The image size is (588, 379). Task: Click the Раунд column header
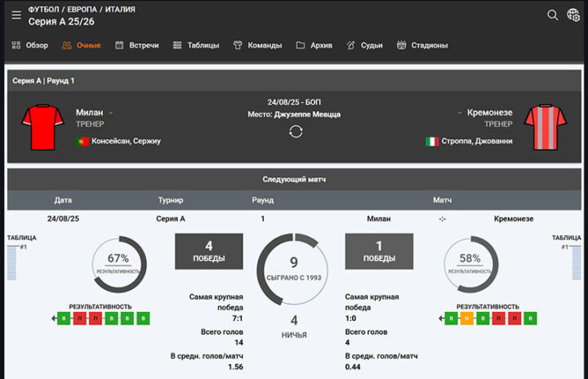click(x=262, y=200)
